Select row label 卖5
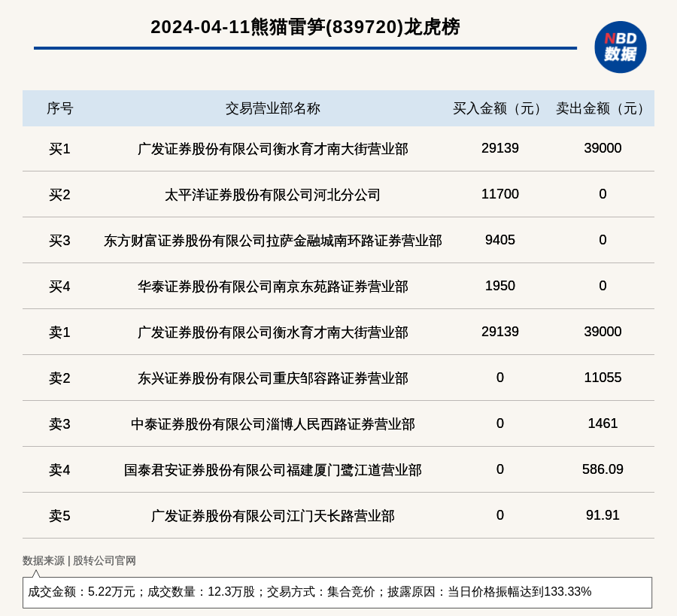Screen dimensions: 677x616 [59, 516]
